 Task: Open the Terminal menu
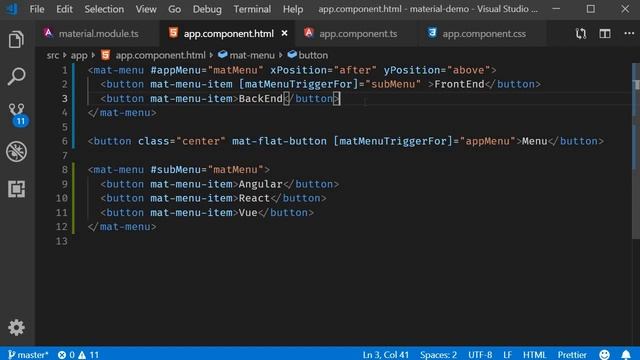click(252, 9)
